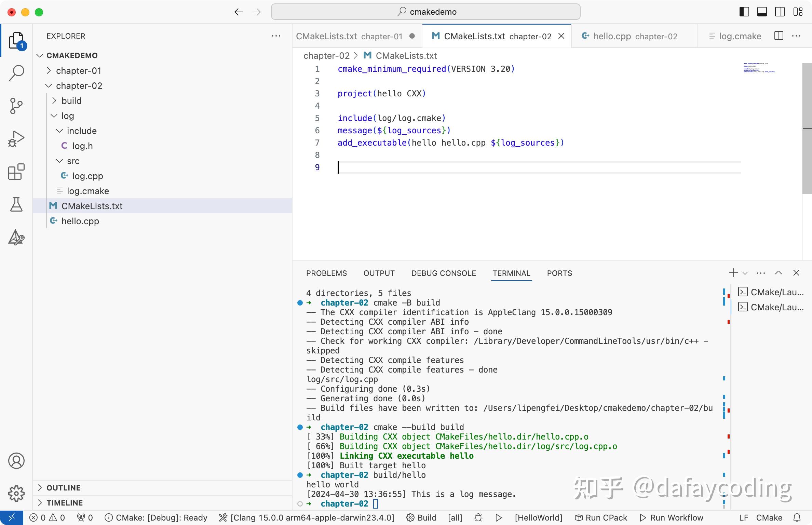
Task: Toggle the bottom panel visibility
Action: 761,11
